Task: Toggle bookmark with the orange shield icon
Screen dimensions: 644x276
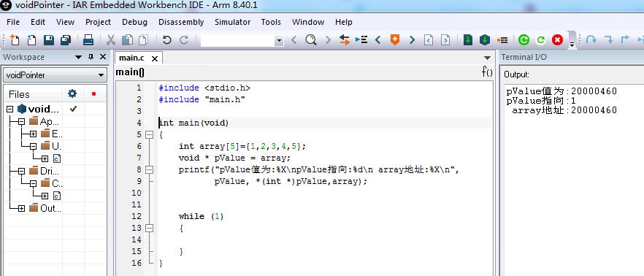Action: (395, 40)
